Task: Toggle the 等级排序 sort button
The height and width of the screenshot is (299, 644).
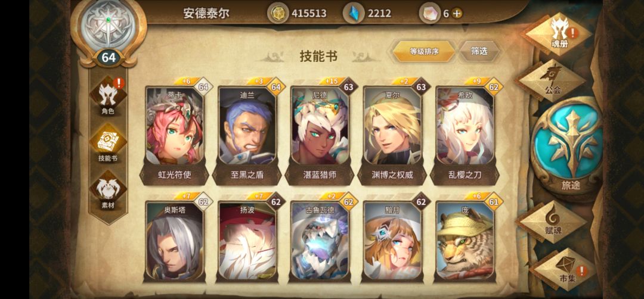Action: [x=425, y=52]
